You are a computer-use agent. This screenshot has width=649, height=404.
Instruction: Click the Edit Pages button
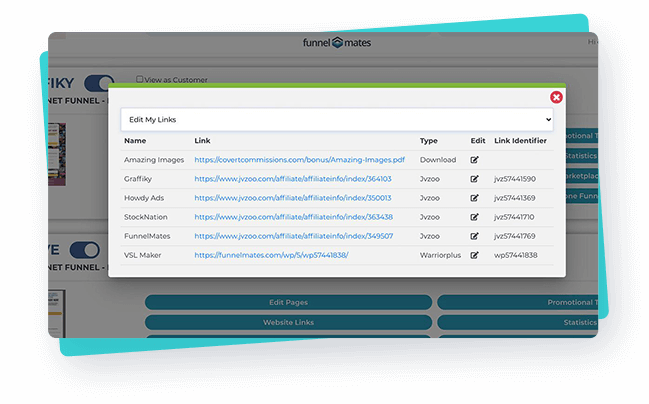click(288, 302)
